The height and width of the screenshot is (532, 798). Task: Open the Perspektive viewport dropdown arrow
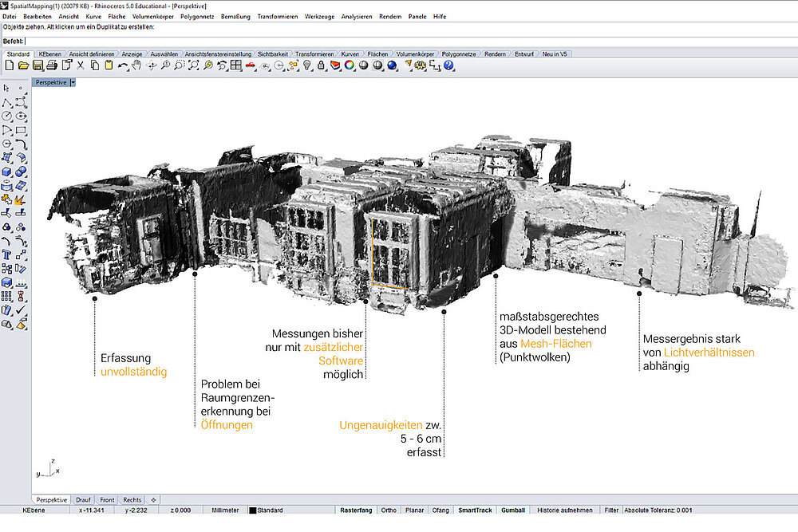[x=73, y=82]
